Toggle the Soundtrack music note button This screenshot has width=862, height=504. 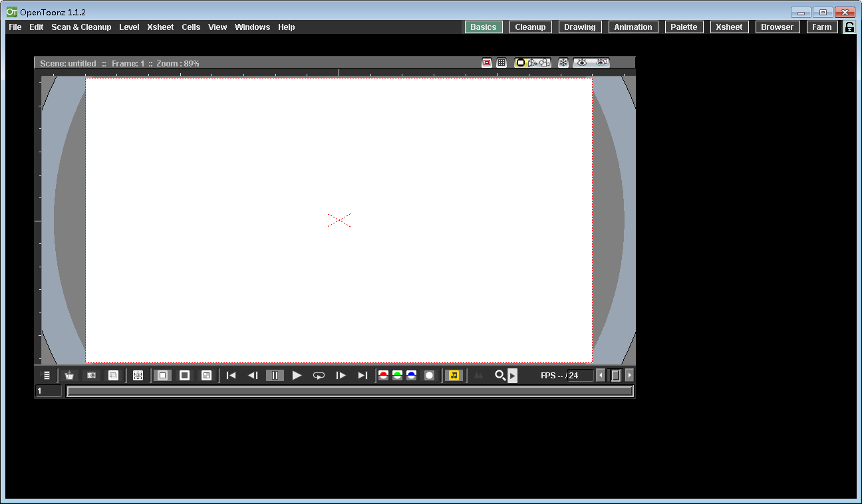point(454,376)
